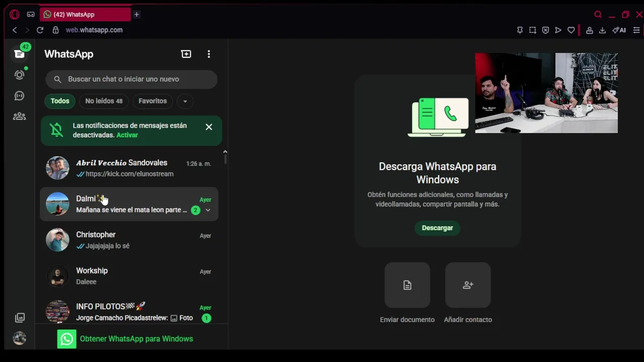Click the chat list scroll-up arrow
The width and height of the screenshot is (644, 362).
pyautogui.click(x=225, y=152)
